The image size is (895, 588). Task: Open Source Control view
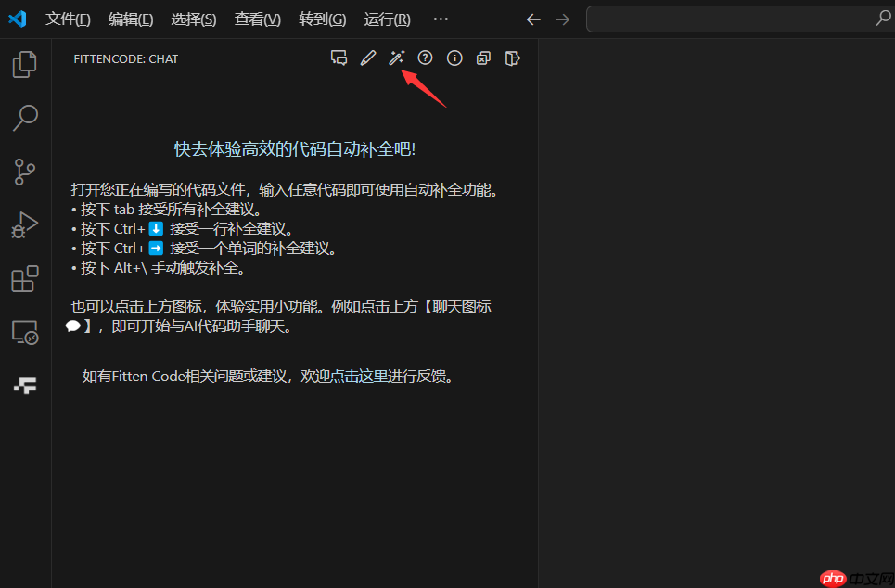pyautogui.click(x=24, y=172)
